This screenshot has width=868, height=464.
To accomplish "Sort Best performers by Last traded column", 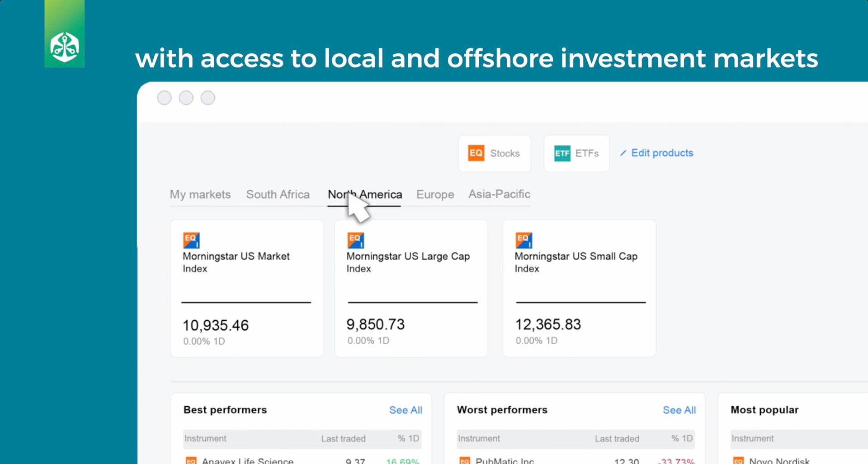I will pyautogui.click(x=343, y=438).
